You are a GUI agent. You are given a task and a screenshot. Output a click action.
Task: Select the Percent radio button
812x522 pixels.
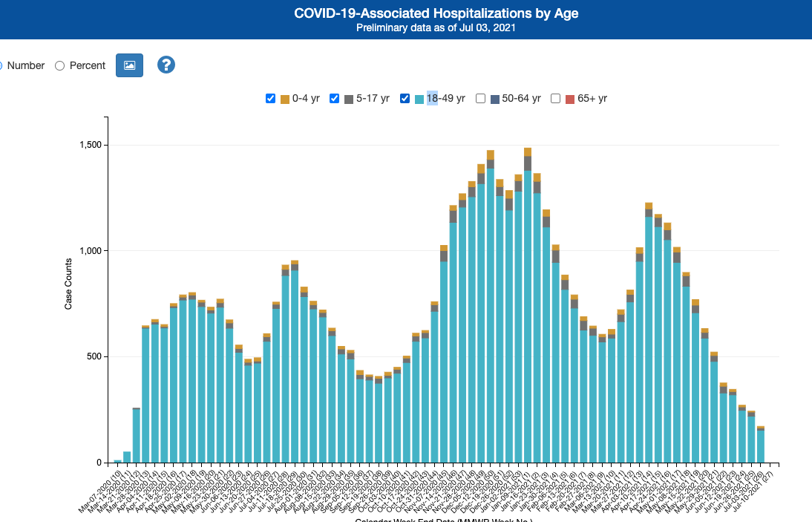[x=60, y=65]
